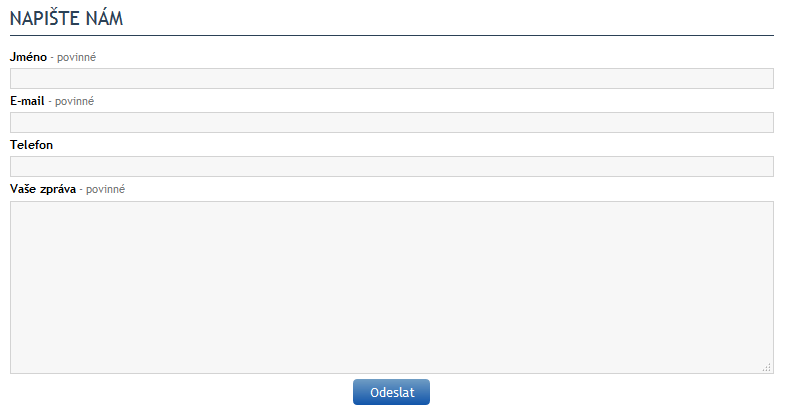This screenshot has width=787, height=410.
Task: Click the povinné note beside E-mail
Action: coord(74,101)
